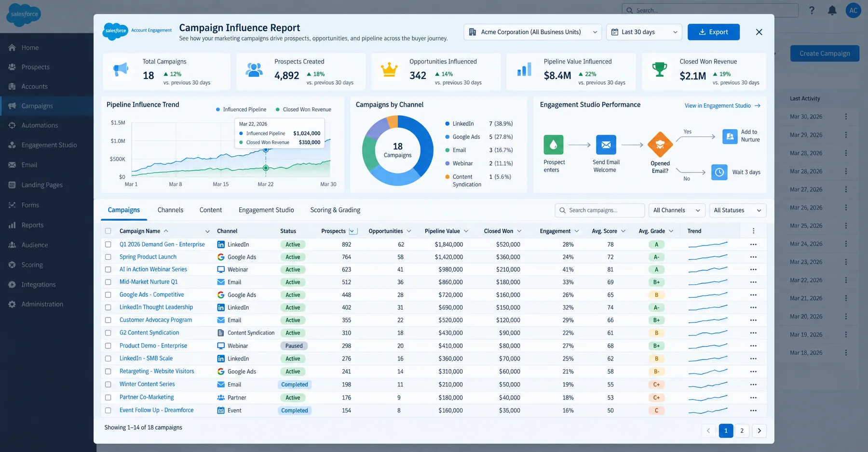Click the Search campaigns input field

pos(600,211)
